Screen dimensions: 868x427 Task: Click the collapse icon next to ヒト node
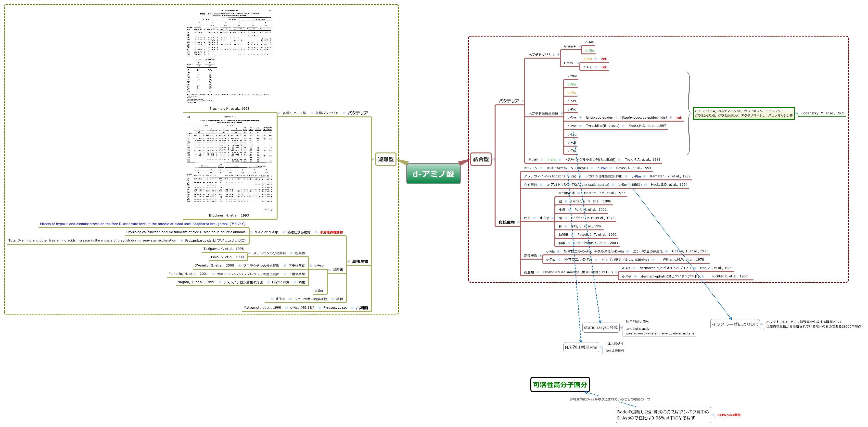tap(535, 218)
